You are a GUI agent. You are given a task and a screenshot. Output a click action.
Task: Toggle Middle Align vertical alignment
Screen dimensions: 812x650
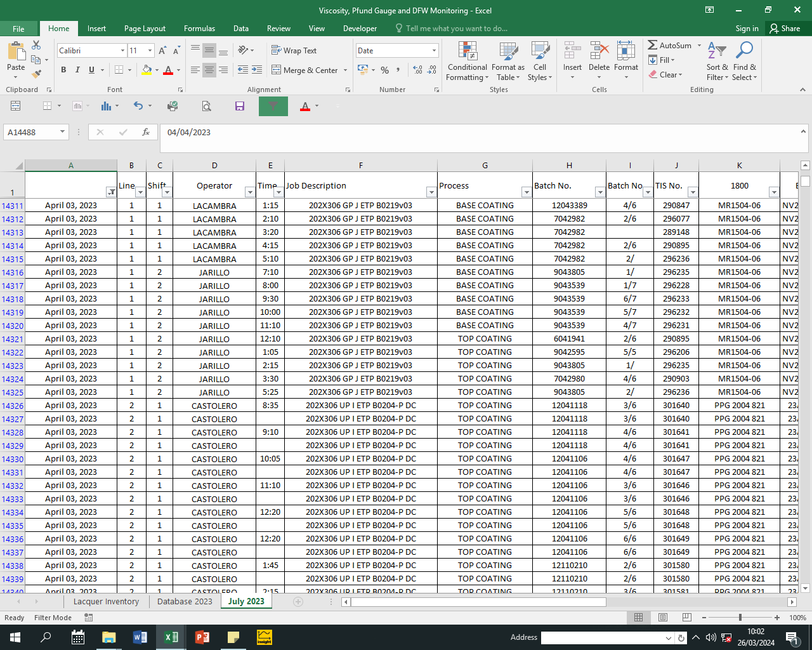point(209,50)
